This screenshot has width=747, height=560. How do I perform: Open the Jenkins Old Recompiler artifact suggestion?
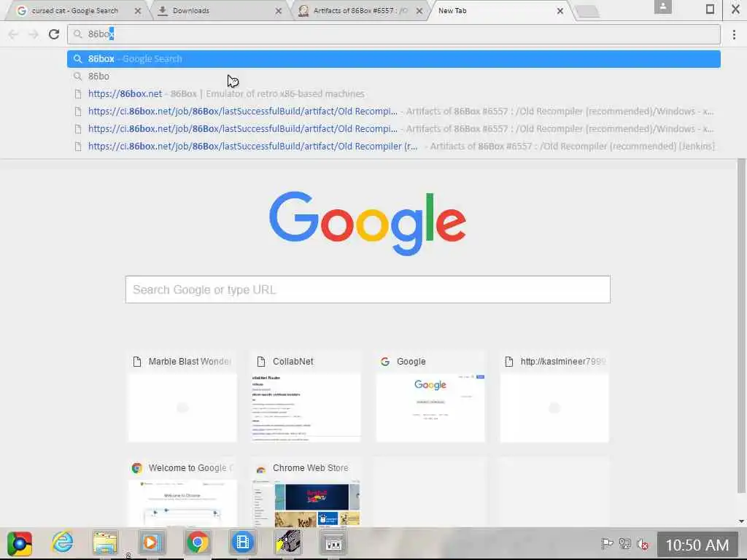pos(393,146)
